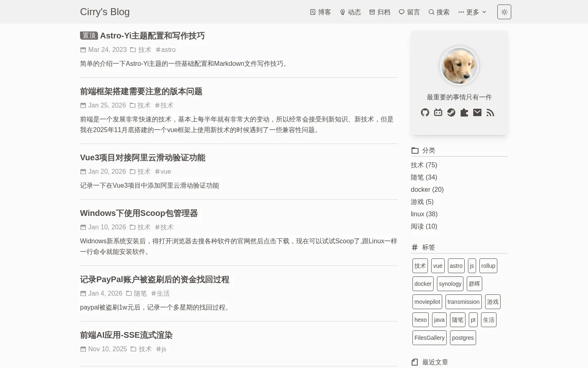
Task: Open post 前端AI应用-SSE流式渲染
Action: (x=126, y=335)
